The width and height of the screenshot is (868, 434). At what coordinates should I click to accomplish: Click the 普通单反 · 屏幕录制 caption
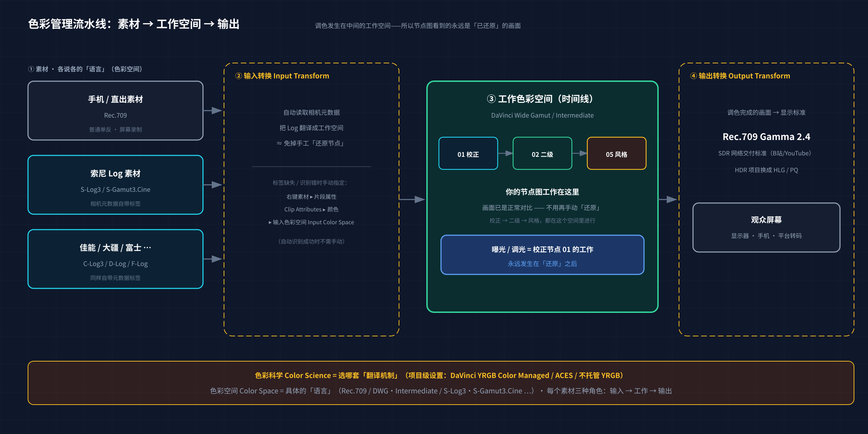point(115,129)
